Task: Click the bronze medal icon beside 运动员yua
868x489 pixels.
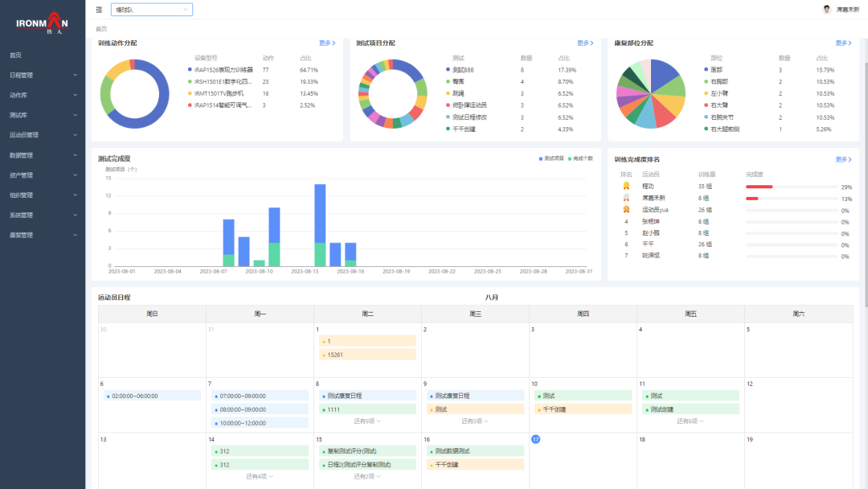Action: pos(626,209)
